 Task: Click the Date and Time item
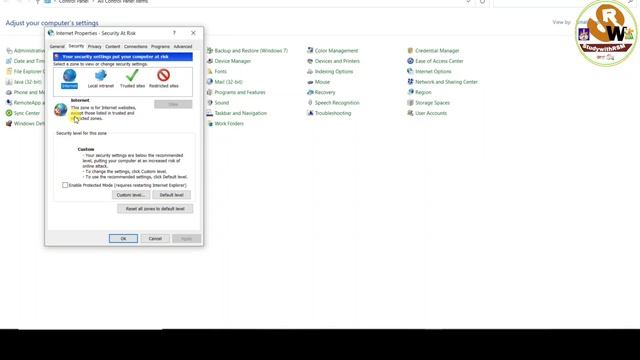tap(25, 61)
